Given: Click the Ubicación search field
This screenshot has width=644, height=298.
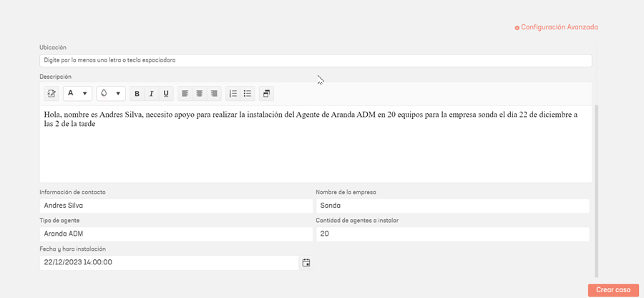Looking at the screenshot, I should (x=316, y=60).
